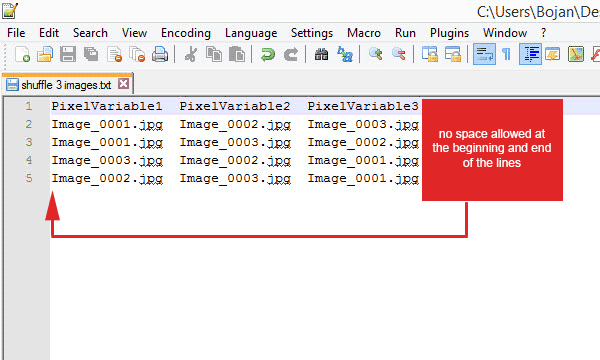This screenshot has width=600, height=360.
Task: Click the Redo arrow icon
Action: pyautogui.click(x=290, y=54)
